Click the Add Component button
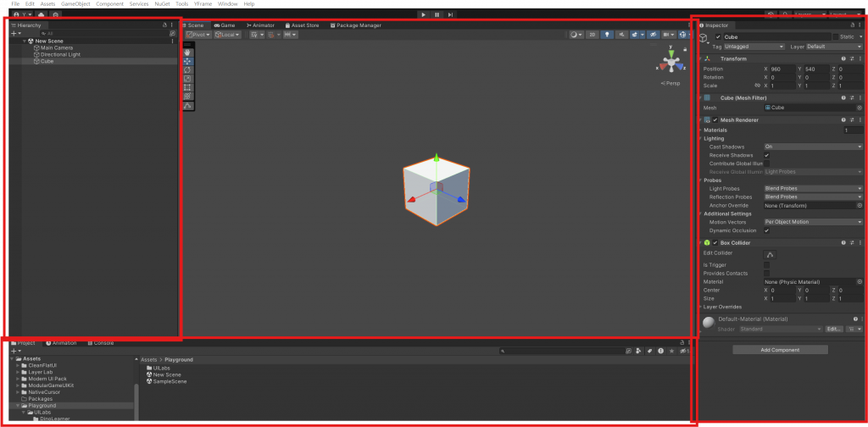 [x=780, y=350]
